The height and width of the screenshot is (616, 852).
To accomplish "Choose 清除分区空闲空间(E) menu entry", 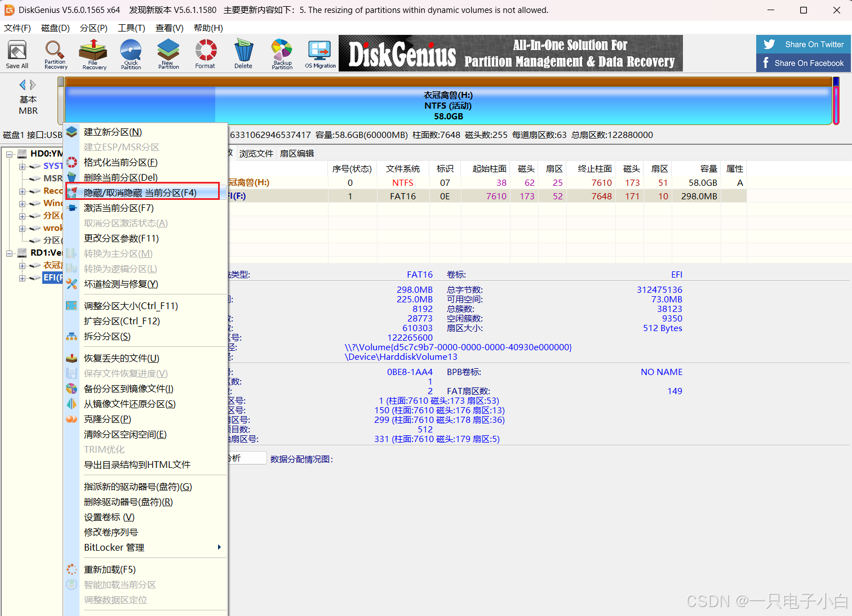I will click(145, 434).
